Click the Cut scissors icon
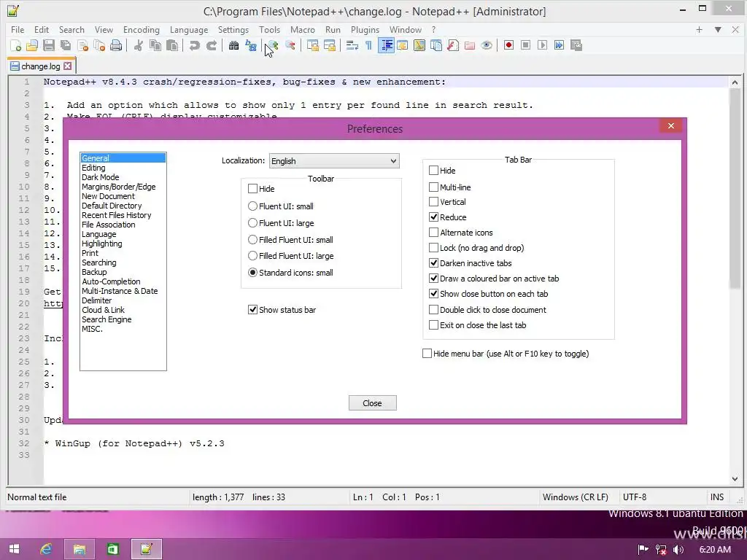Screen dimensions: 747x560 pyautogui.click(x=138, y=45)
